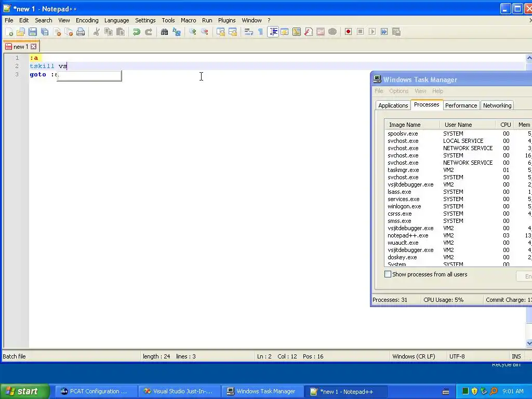The width and height of the screenshot is (532, 399).
Task: Click the New file toolbar icon
Action: (9, 32)
